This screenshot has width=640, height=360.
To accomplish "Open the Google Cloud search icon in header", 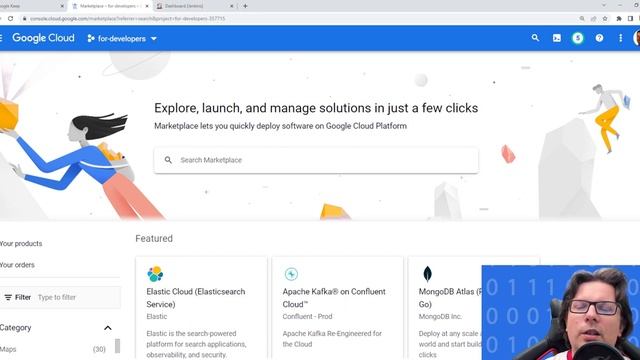I will [535, 38].
